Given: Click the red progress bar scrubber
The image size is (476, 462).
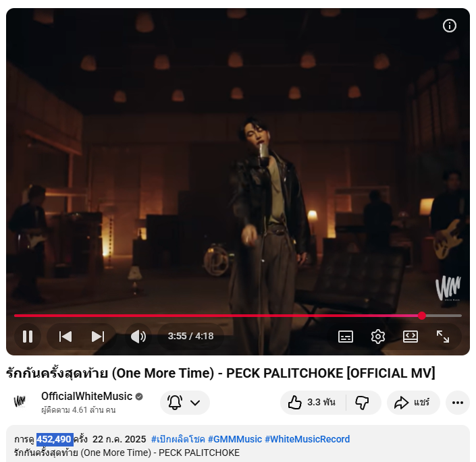Looking at the screenshot, I should click(x=422, y=316).
